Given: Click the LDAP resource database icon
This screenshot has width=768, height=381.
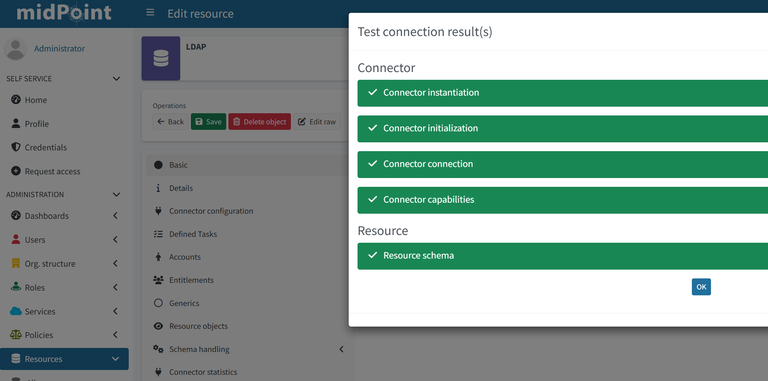Looking at the screenshot, I should [x=161, y=58].
